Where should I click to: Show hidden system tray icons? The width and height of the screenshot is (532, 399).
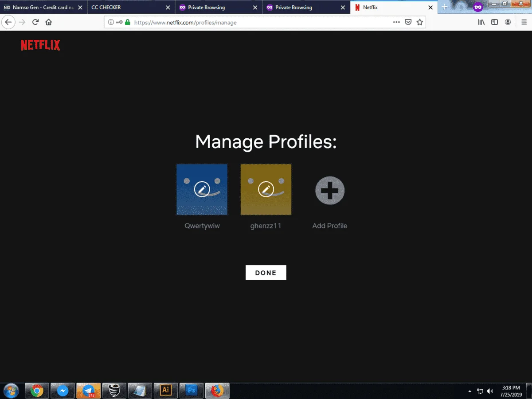[470, 391]
